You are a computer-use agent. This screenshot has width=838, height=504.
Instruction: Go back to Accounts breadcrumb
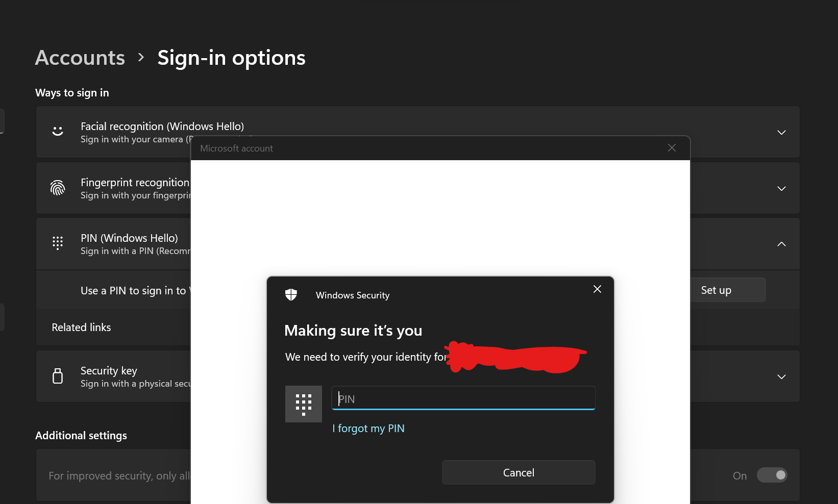pos(80,58)
